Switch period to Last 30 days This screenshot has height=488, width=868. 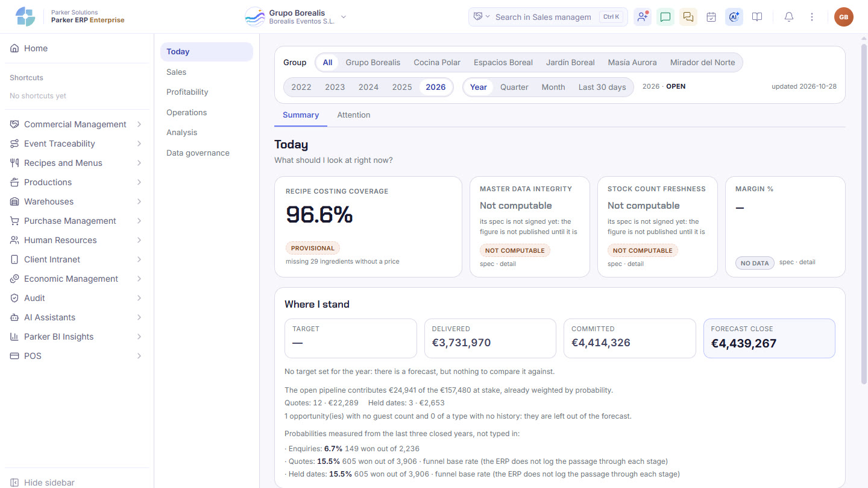click(x=602, y=87)
